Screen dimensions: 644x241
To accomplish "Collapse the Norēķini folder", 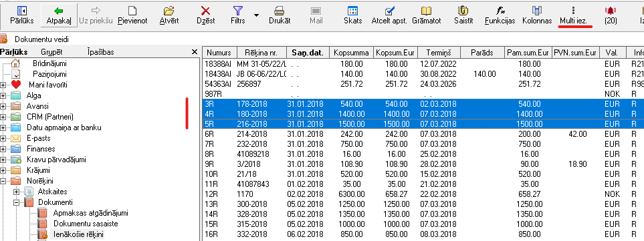I will [x=3, y=181].
